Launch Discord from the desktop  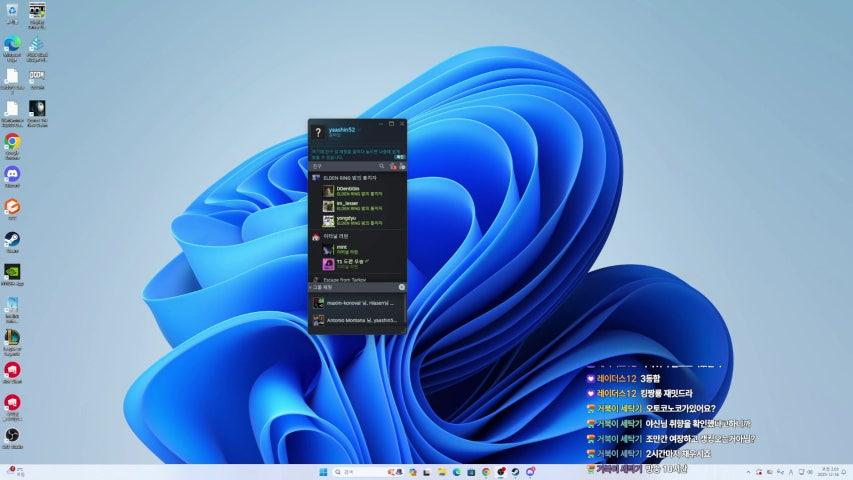(x=12, y=174)
